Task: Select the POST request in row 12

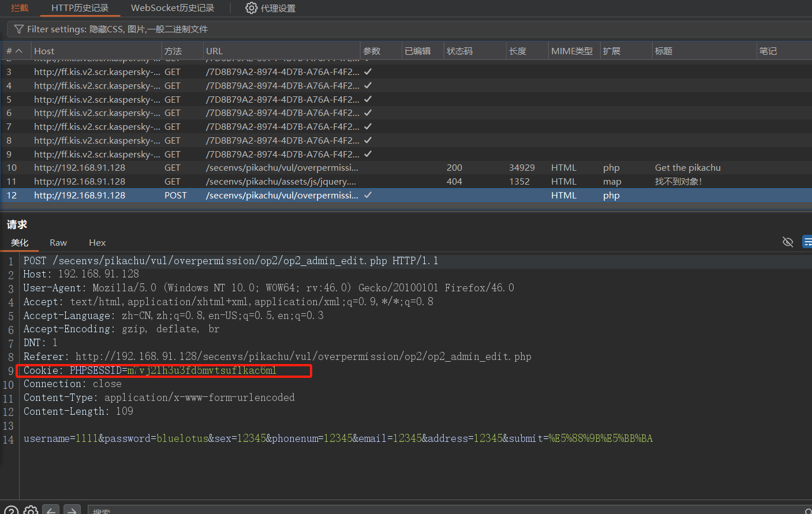Action: coord(406,196)
